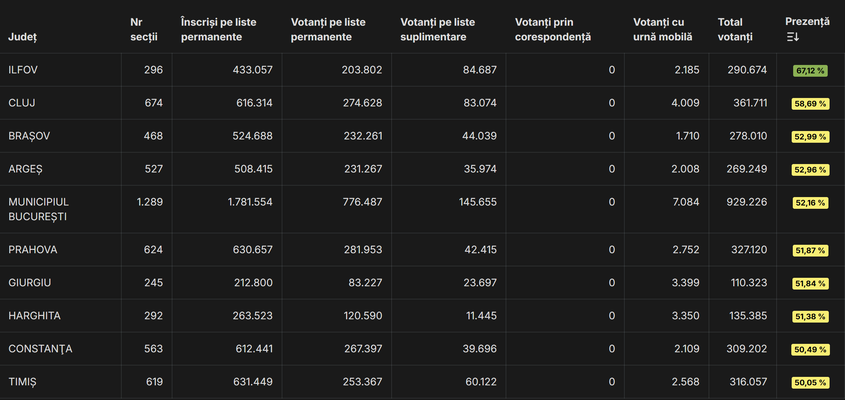This screenshot has height=400, width=845.
Task: Click the 50,05 % badge for Timiș
Action: (810, 382)
